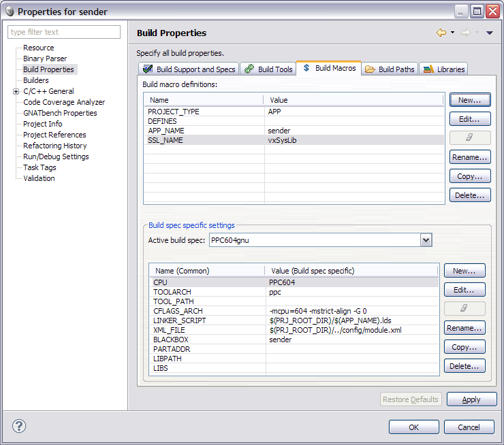
Task: Select Builders in the tree
Action: point(36,80)
